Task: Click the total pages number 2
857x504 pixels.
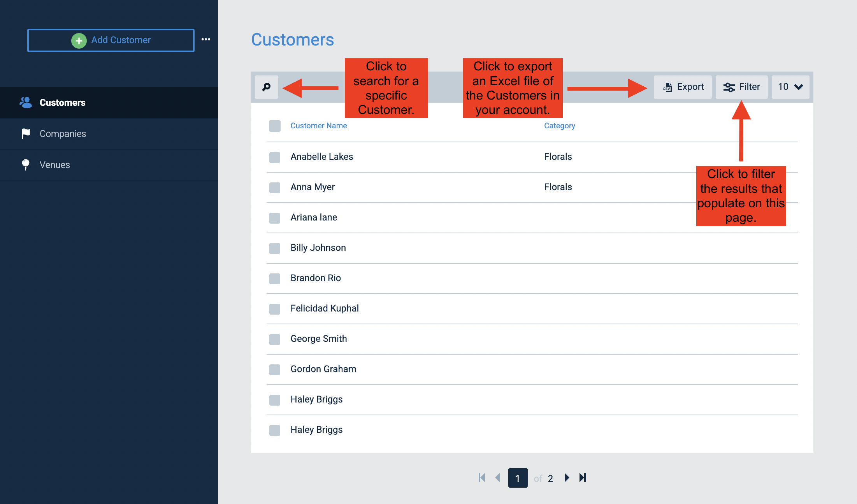Action: pyautogui.click(x=550, y=478)
